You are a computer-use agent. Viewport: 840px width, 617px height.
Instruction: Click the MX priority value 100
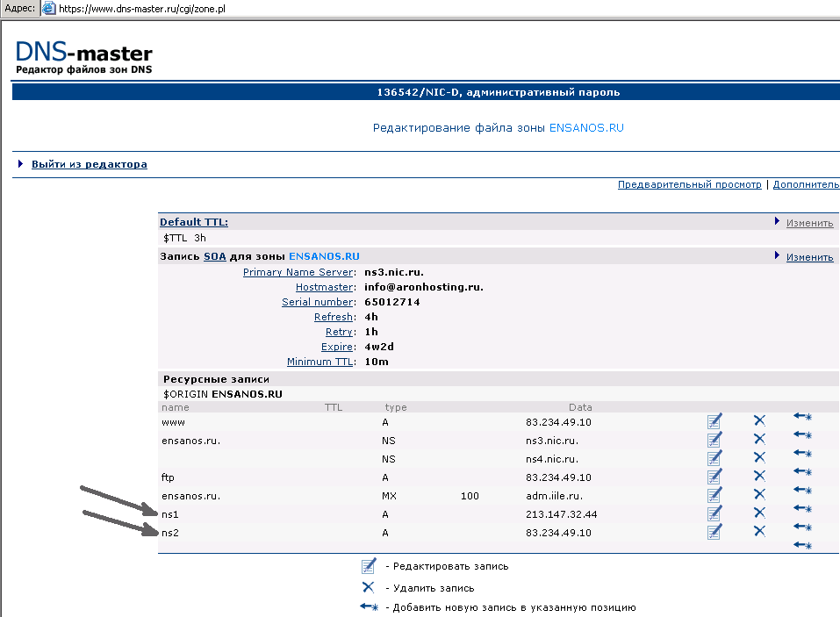(x=470, y=496)
